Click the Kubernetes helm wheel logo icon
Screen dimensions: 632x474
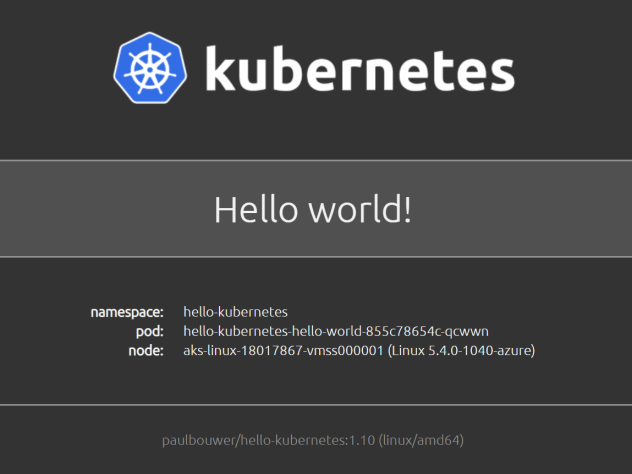150,68
